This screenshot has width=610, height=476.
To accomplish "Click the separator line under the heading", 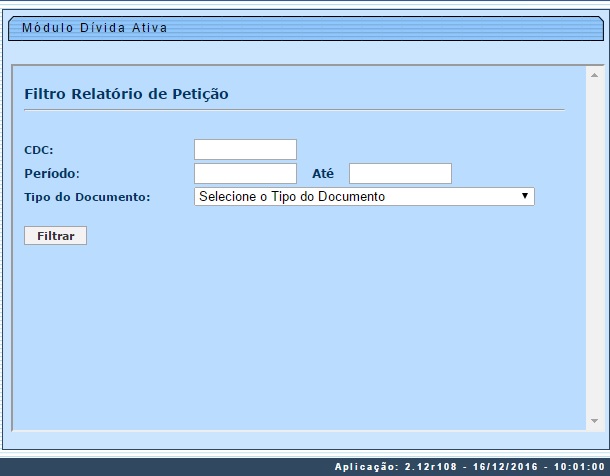I will [x=294, y=109].
